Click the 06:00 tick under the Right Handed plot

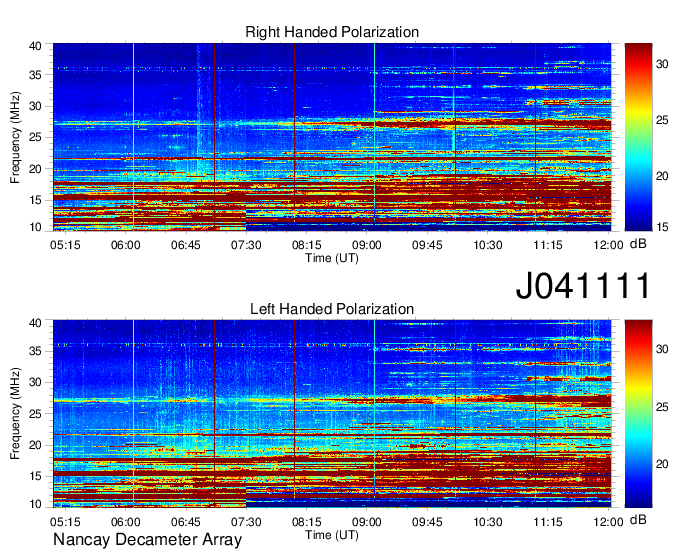tap(125, 245)
